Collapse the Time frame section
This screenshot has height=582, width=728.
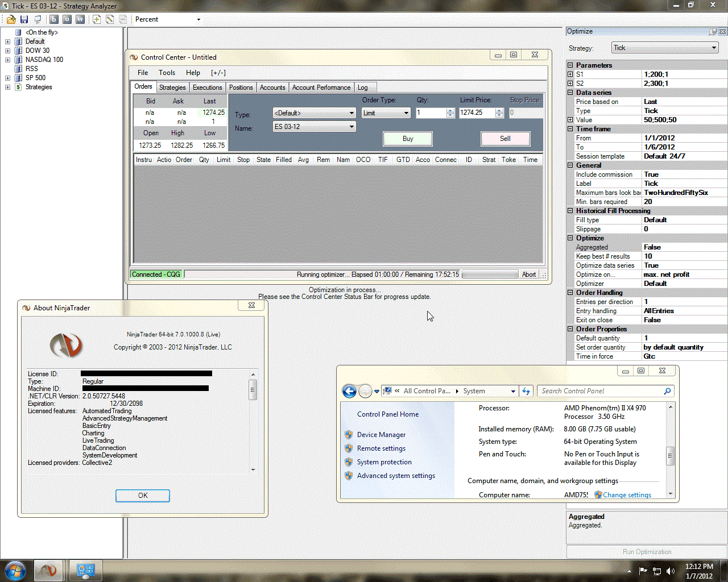[570, 129]
